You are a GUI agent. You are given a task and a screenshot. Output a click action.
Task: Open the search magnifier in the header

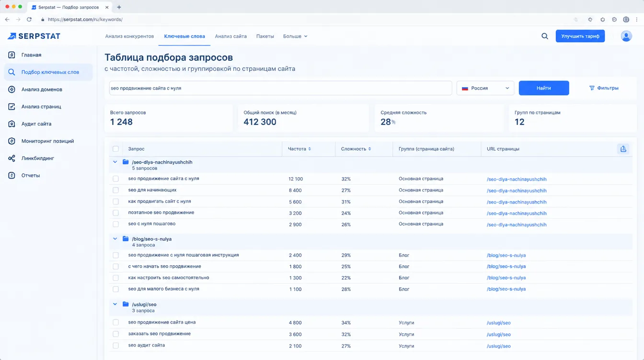point(545,36)
